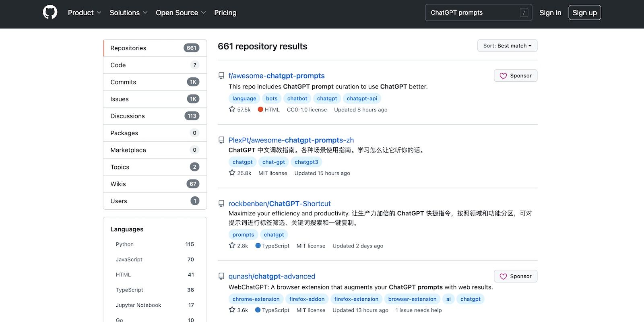Expand the Open Source menu
Viewport: 644px width, 322px height.
(x=181, y=12)
